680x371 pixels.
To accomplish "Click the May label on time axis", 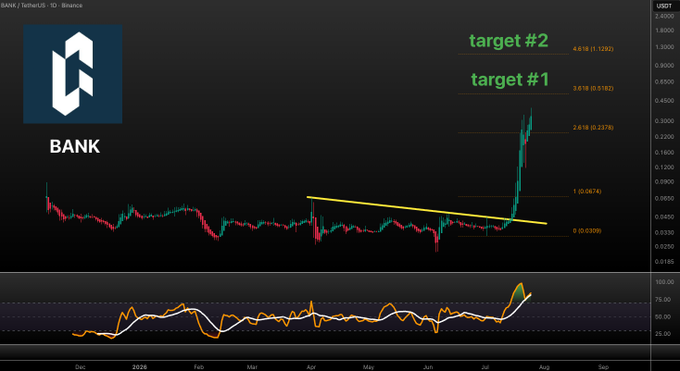I will coord(368,367).
